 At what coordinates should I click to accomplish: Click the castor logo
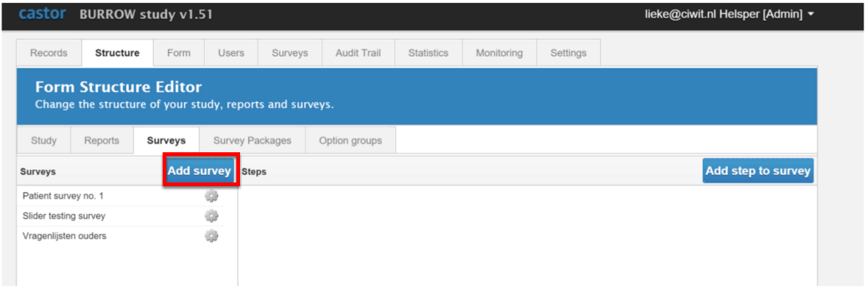(42, 15)
